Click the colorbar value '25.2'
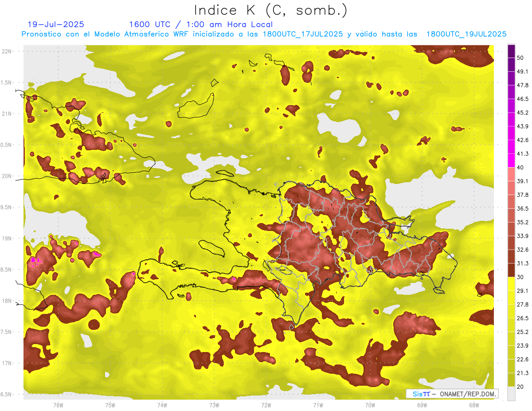This screenshot has width=532, height=411. point(522,332)
